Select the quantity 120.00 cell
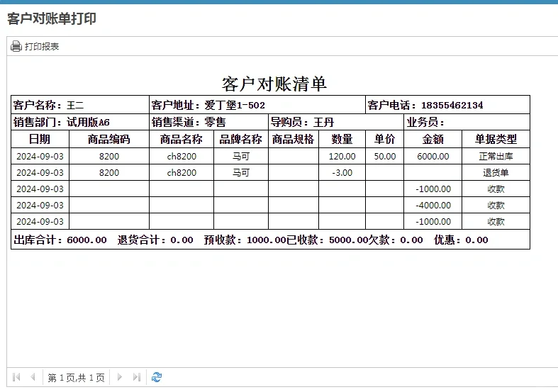 tap(342, 156)
